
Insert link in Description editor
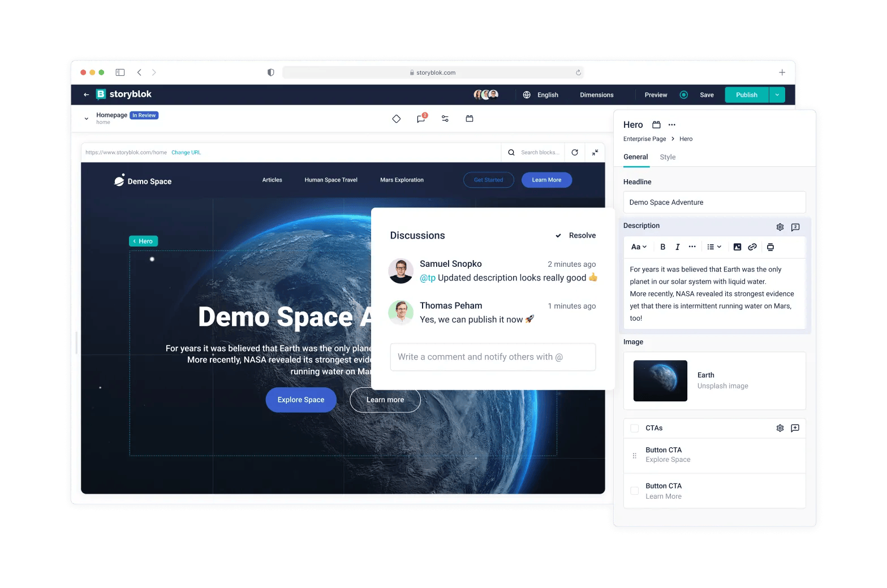[752, 247]
